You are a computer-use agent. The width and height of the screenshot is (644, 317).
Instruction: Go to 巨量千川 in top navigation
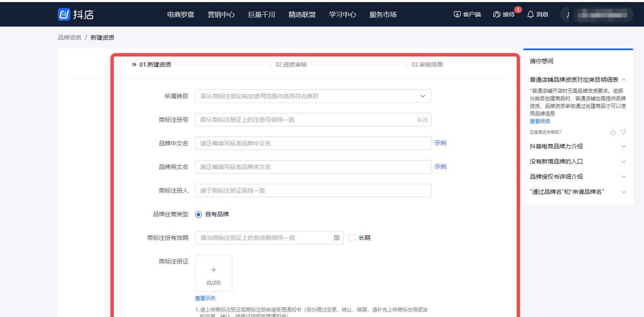click(261, 14)
